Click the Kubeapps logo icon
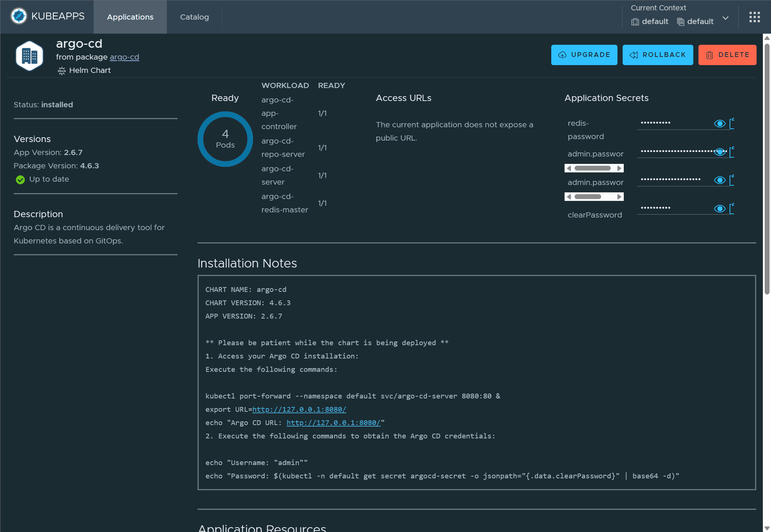771x532 pixels. click(x=19, y=16)
